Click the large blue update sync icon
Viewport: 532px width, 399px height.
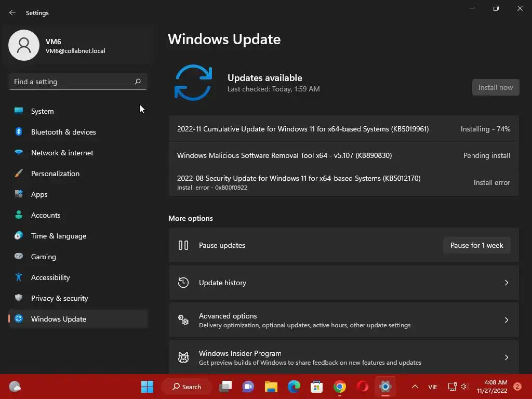tap(193, 83)
